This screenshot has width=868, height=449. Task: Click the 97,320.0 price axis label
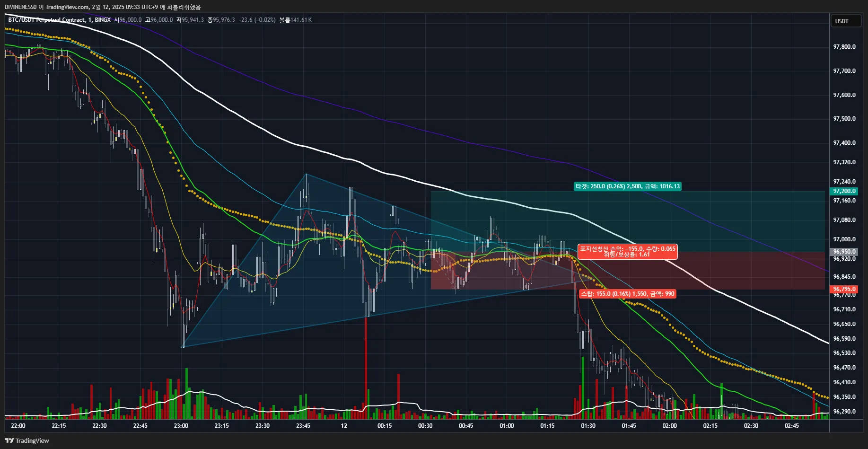844,162
